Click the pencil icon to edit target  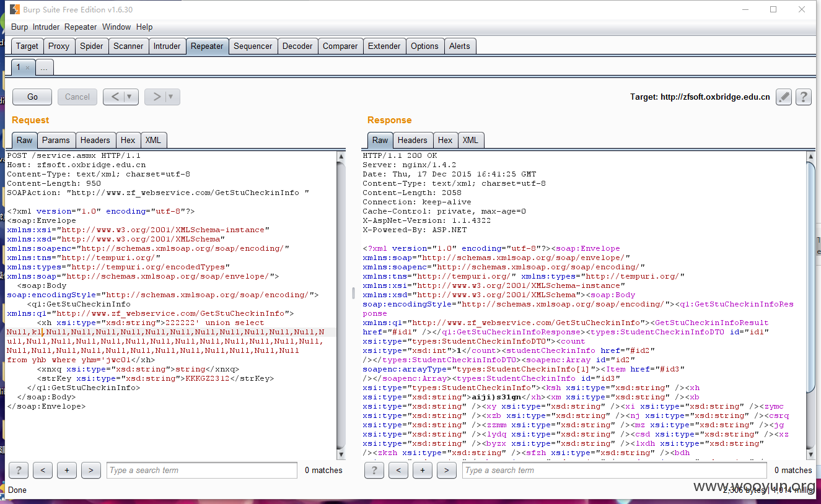(784, 97)
